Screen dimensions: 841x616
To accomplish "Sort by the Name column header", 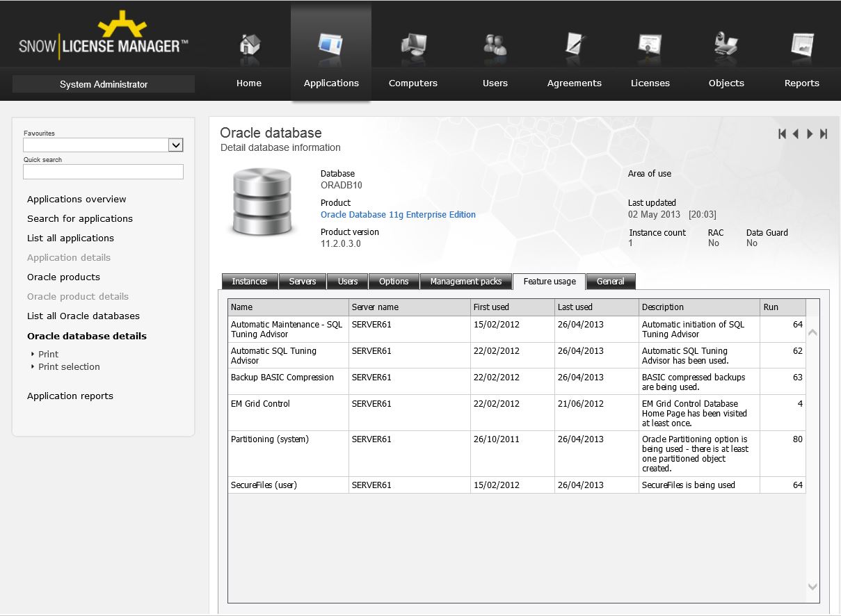I will pyautogui.click(x=288, y=307).
